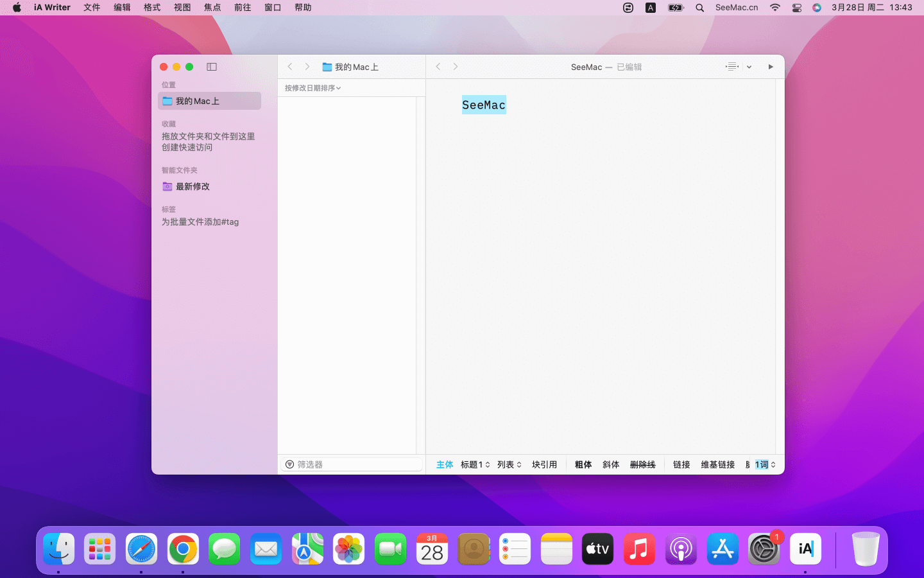
Task: Click inside the 筛选器 filter field
Action: click(x=356, y=464)
